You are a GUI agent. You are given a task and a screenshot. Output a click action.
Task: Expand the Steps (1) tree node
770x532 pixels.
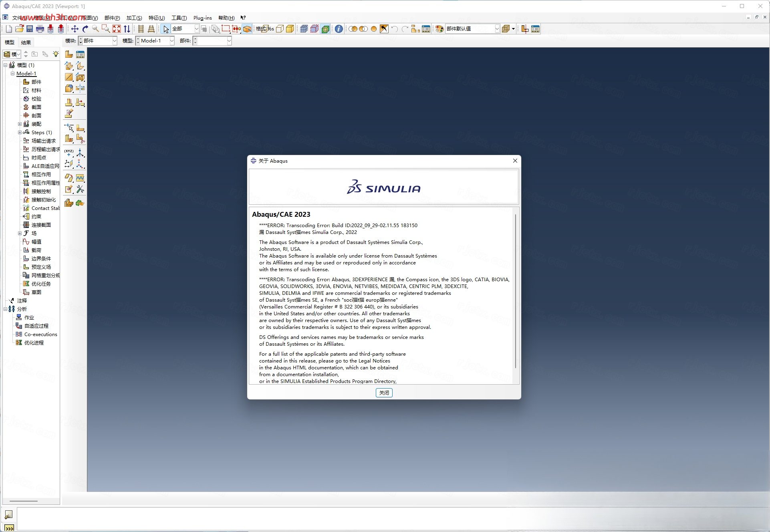click(x=20, y=132)
